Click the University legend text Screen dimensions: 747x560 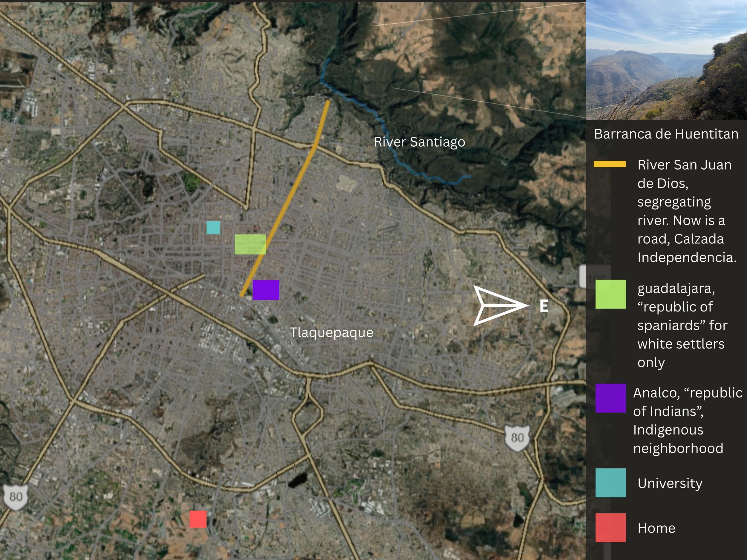670,483
